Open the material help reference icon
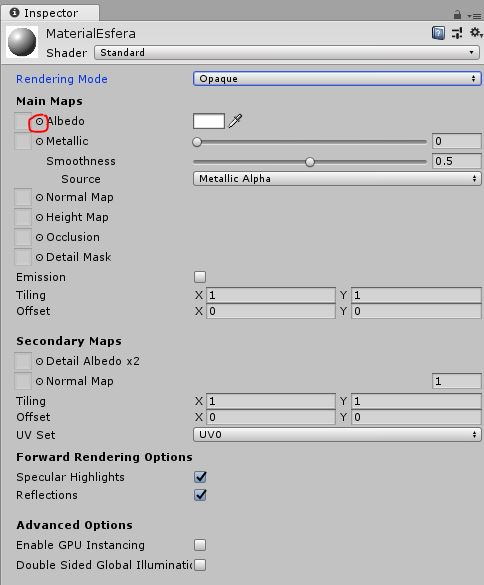 pyautogui.click(x=438, y=33)
